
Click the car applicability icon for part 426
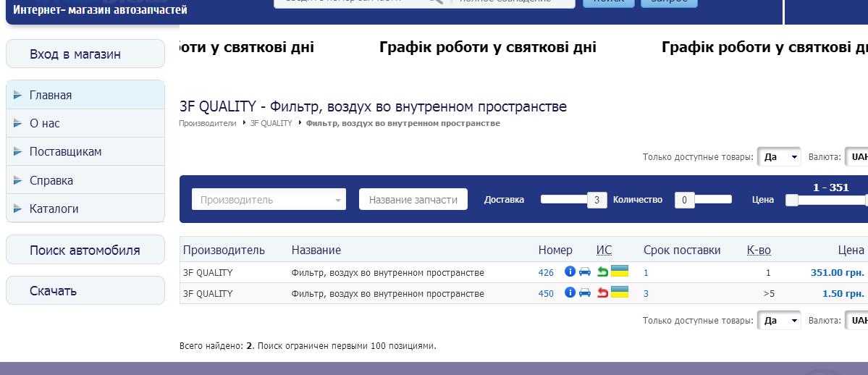point(585,272)
